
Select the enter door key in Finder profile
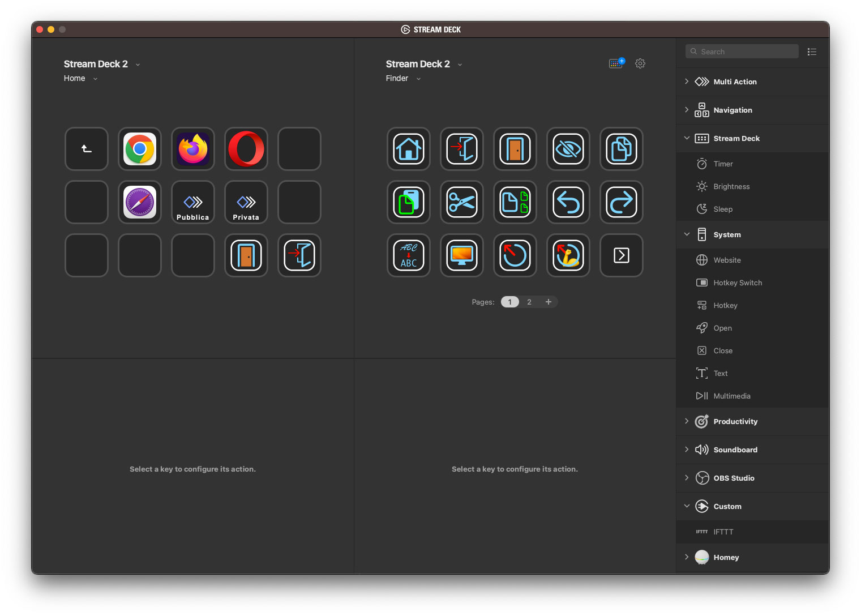pyautogui.click(x=462, y=149)
